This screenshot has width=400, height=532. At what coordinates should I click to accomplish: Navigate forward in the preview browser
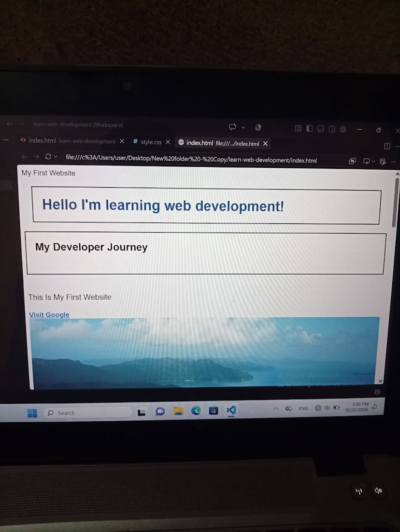36,156
